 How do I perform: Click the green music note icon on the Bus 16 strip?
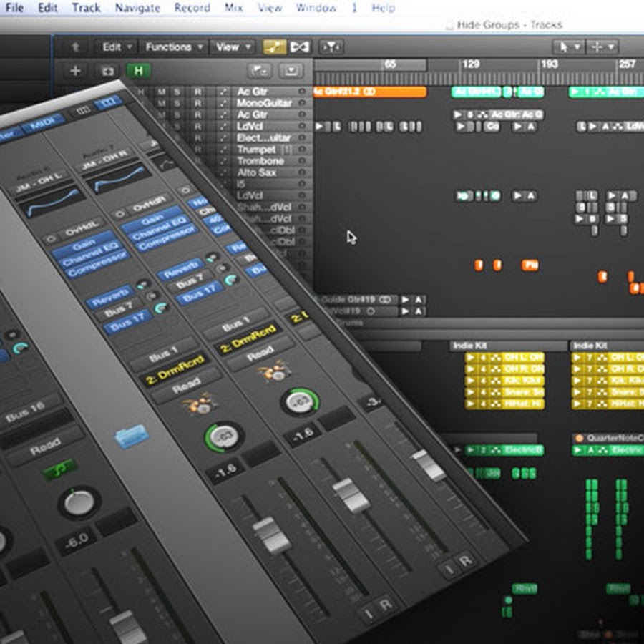60,470
